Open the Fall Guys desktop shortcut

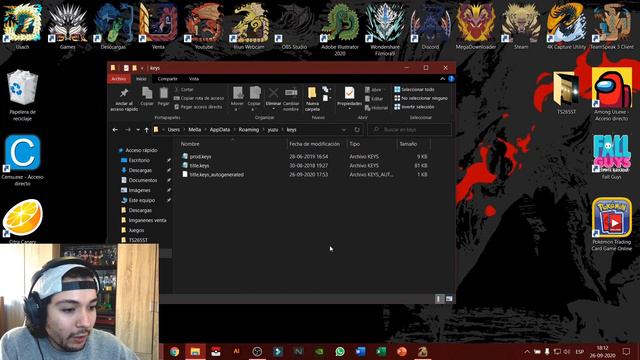point(611,157)
